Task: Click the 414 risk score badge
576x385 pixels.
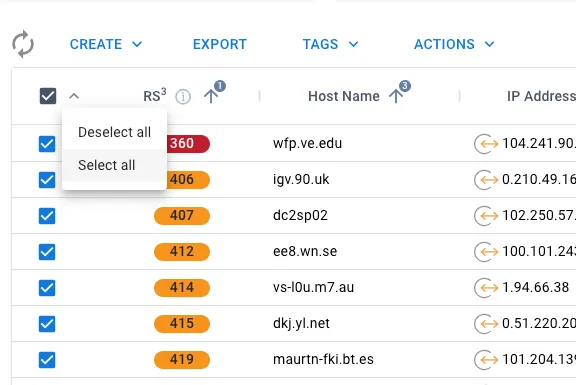Action: 182,288
